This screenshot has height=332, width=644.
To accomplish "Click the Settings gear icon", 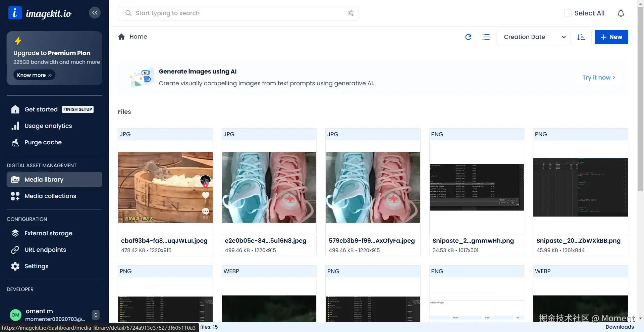I will (x=15, y=266).
